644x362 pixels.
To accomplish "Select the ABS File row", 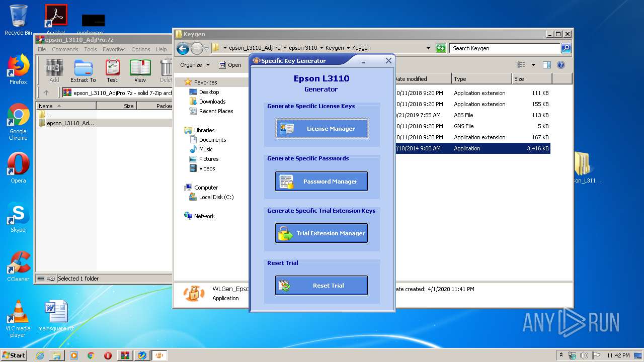I will pyautogui.click(x=472, y=115).
